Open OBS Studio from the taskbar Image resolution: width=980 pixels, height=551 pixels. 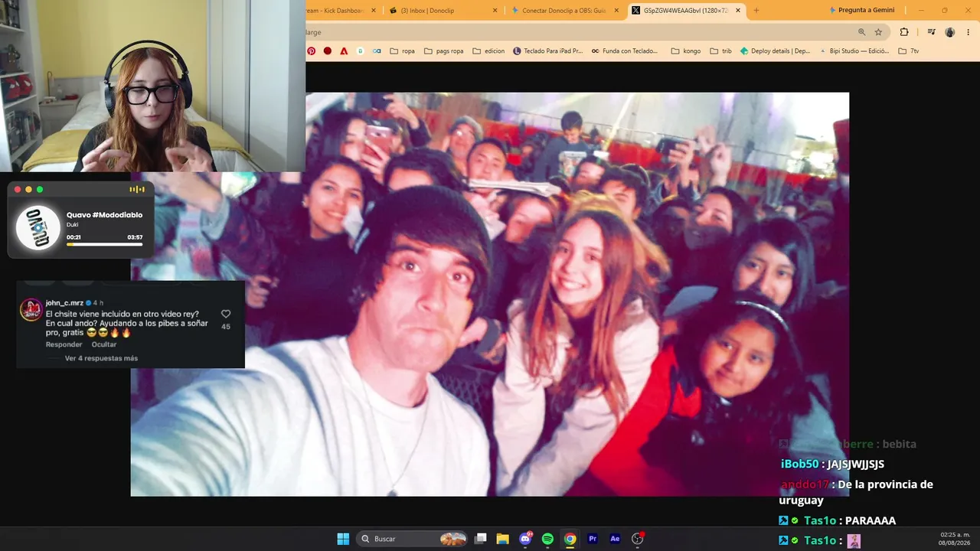[x=638, y=539]
